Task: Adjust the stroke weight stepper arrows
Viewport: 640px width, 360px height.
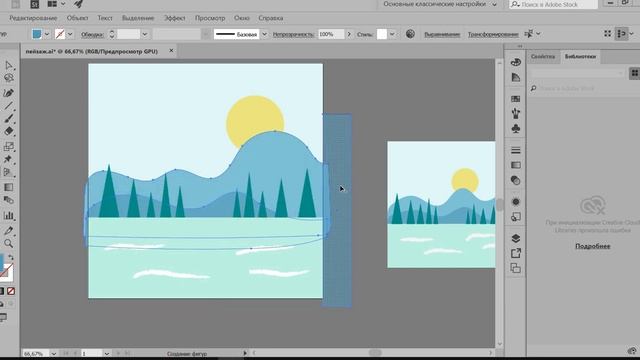Action: tap(111, 34)
